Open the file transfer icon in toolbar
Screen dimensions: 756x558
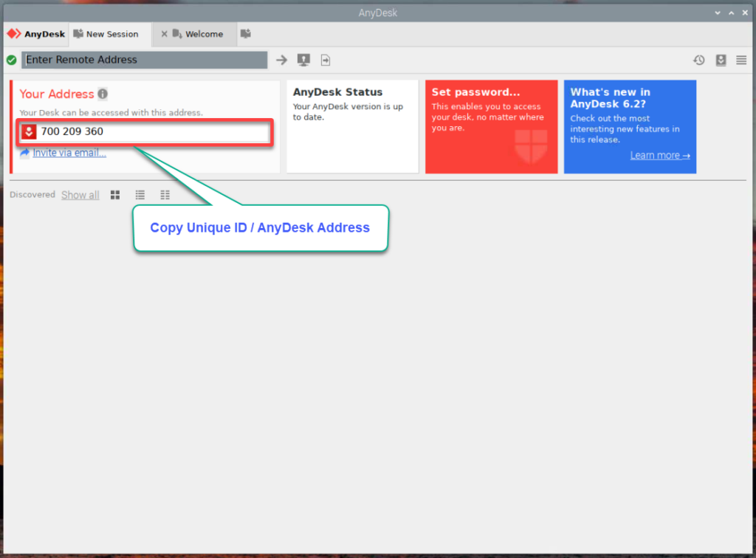326,60
